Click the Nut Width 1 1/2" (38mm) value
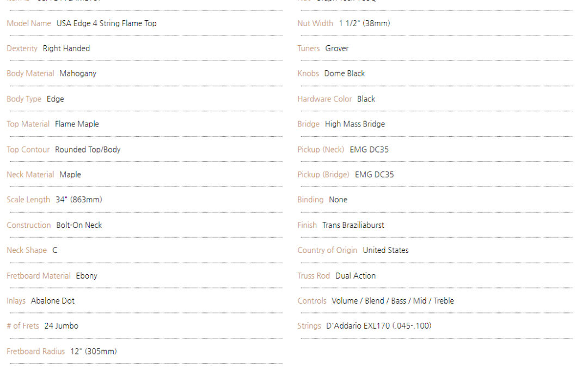The width and height of the screenshot is (588, 368). pyautogui.click(x=364, y=23)
